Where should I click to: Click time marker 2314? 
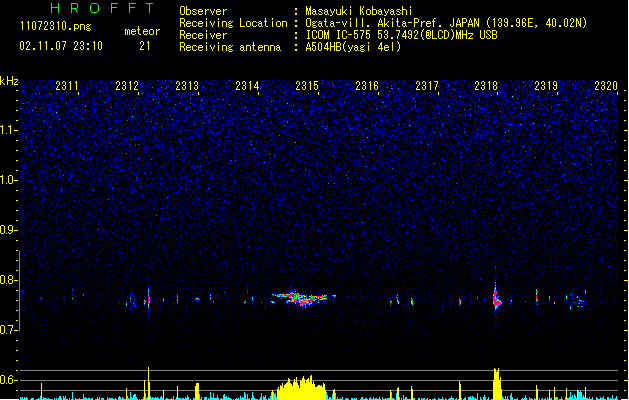tap(247, 85)
